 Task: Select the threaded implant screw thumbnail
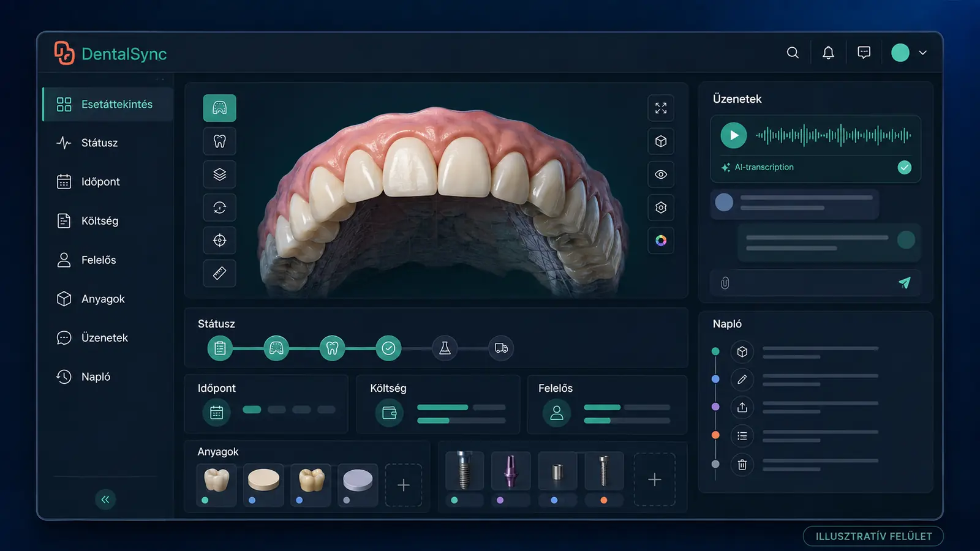(x=464, y=470)
